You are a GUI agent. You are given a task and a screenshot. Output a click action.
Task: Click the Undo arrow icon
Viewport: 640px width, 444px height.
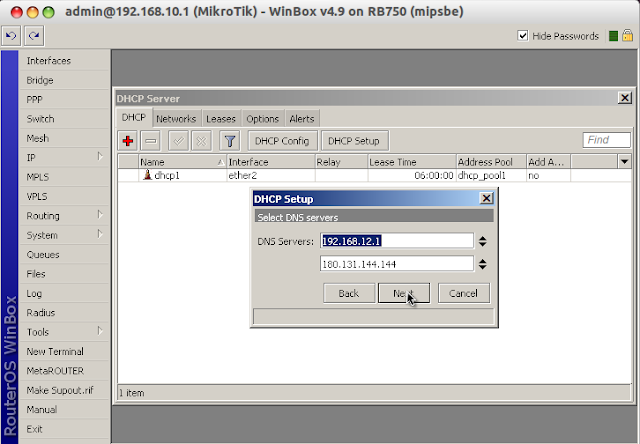pos(11,36)
